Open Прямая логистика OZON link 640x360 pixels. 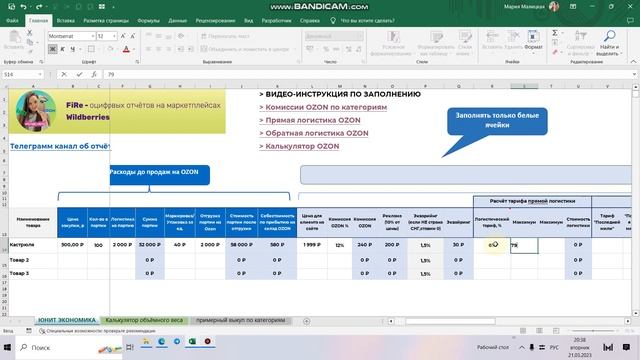[x=310, y=120]
